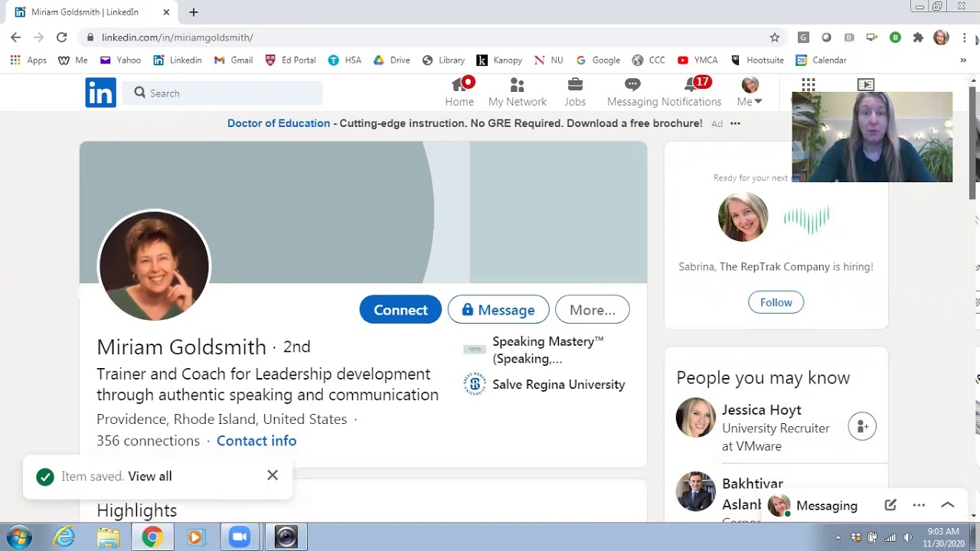Dismiss the Item saved notification
Viewport: 980px width, 551px height.
(x=273, y=475)
